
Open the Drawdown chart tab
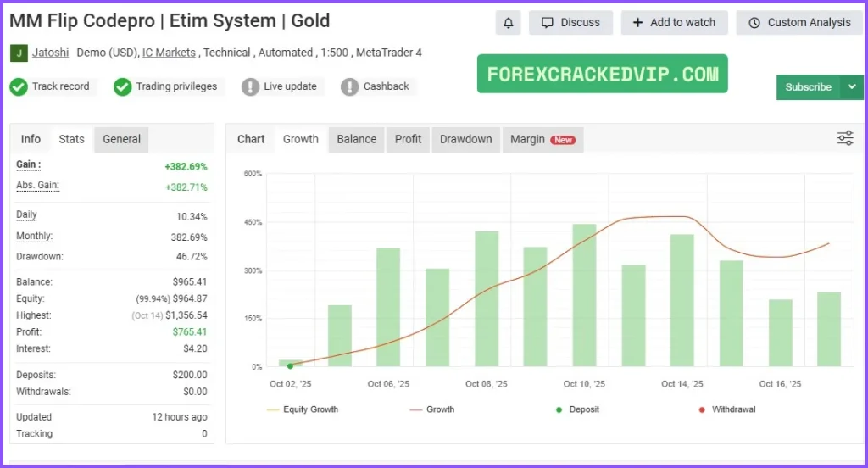[465, 139]
